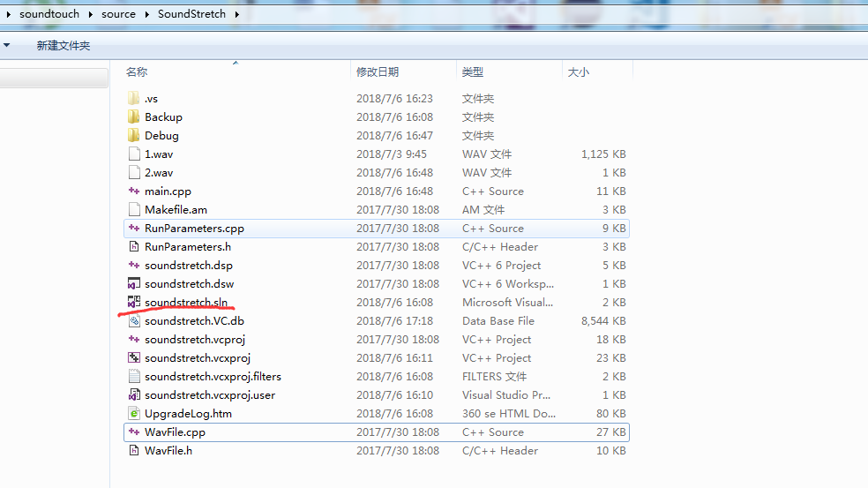Click the FILTERS 文件 type cell

[x=494, y=377]
